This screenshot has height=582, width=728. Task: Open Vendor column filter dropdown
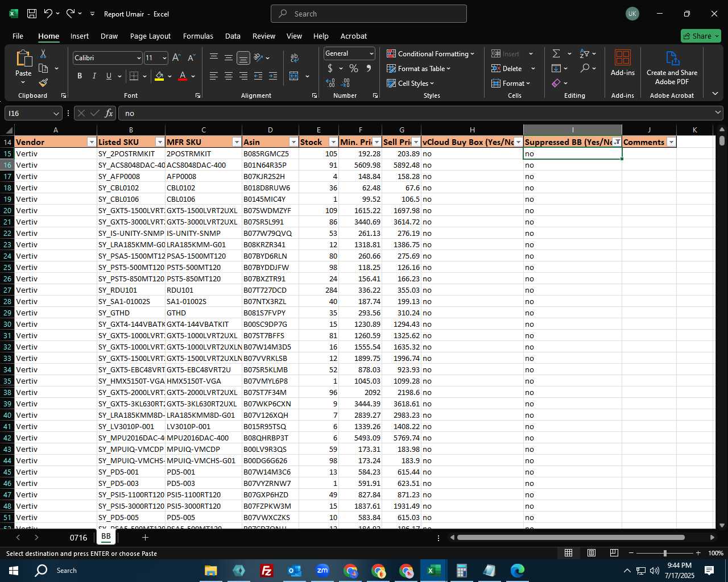pyautogui.click(x=92, y=142)
